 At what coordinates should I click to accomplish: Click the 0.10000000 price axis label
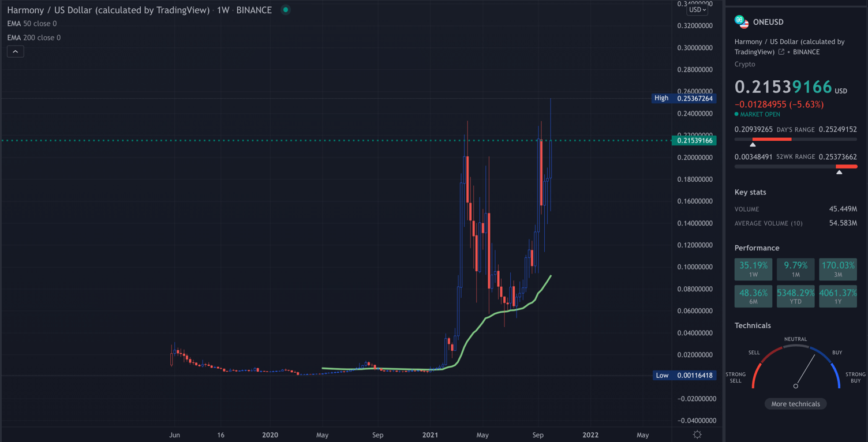(695, 267)
